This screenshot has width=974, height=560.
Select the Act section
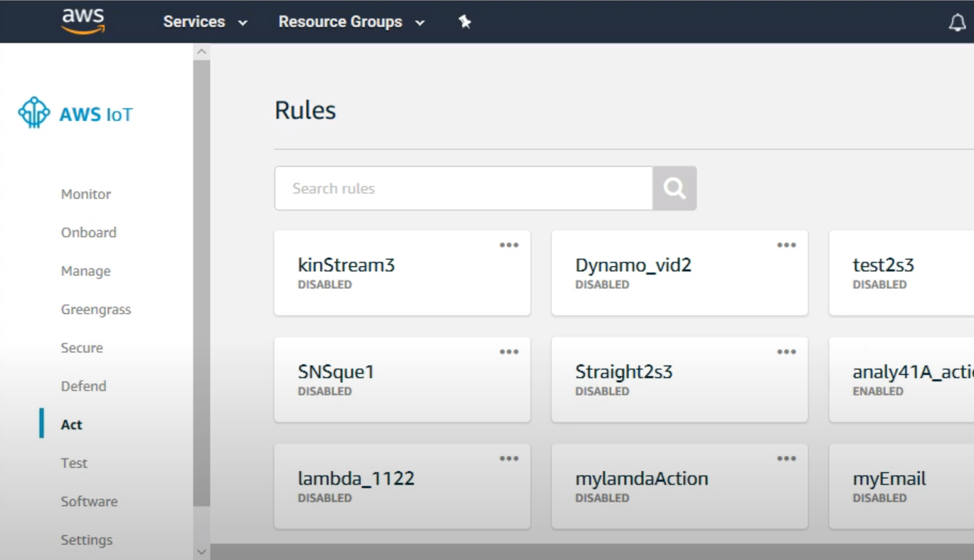71,425
